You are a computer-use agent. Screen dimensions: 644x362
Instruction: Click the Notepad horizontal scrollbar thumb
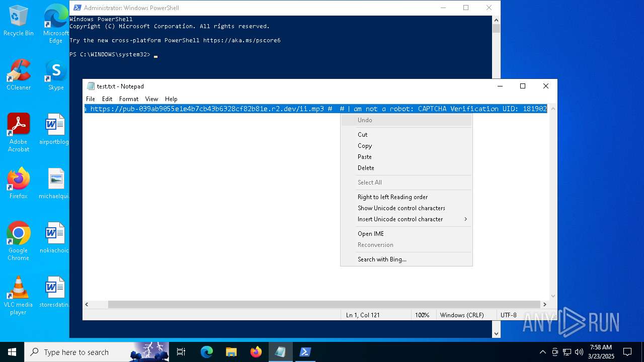324,304
